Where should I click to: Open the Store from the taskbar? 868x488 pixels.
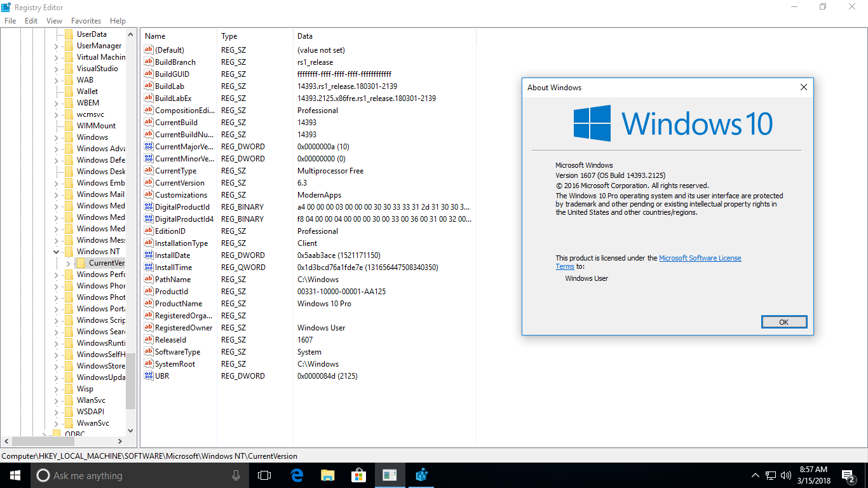coord(358,475)
